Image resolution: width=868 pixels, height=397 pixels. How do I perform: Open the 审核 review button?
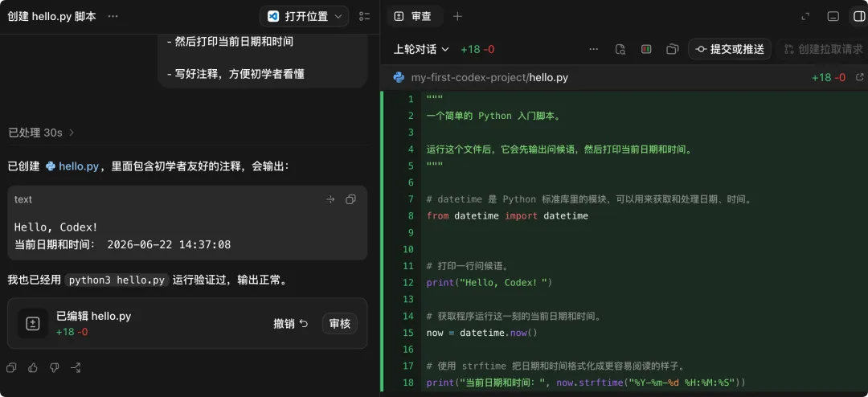pyautogui.click(x=340, y=323)
